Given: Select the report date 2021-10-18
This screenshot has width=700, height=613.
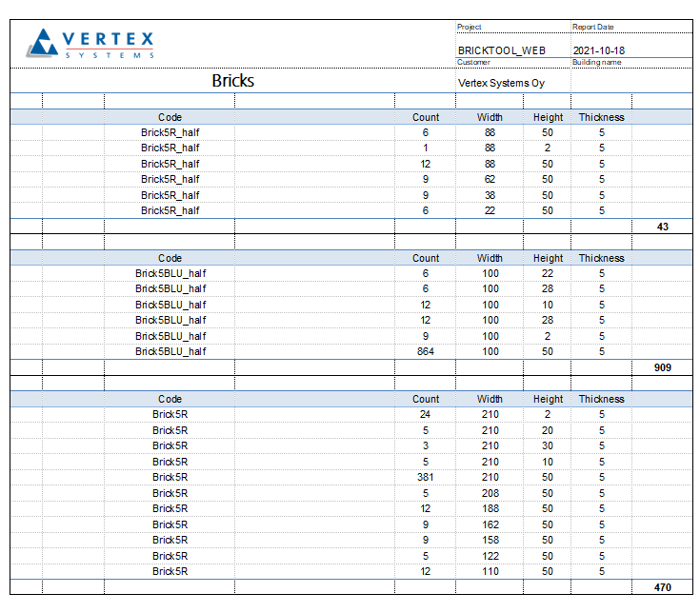Looking at the screenshot, I should pyautogui.click(x=598, y=50).
